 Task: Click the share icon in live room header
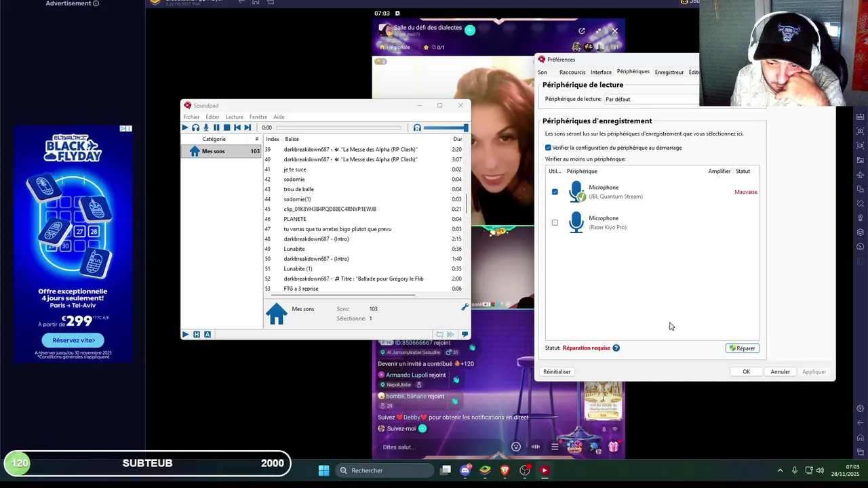pos(581,30)
